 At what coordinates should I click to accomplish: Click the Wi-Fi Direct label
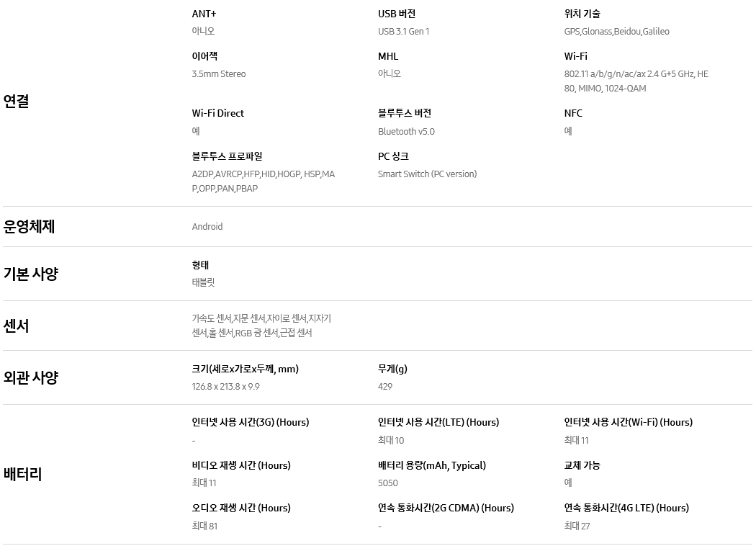coord(218,113)
